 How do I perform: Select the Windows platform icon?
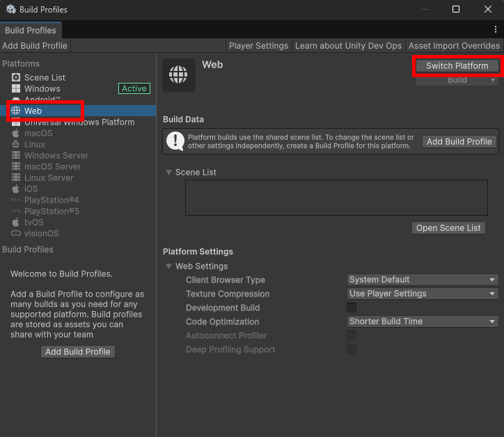pos(16,89)
